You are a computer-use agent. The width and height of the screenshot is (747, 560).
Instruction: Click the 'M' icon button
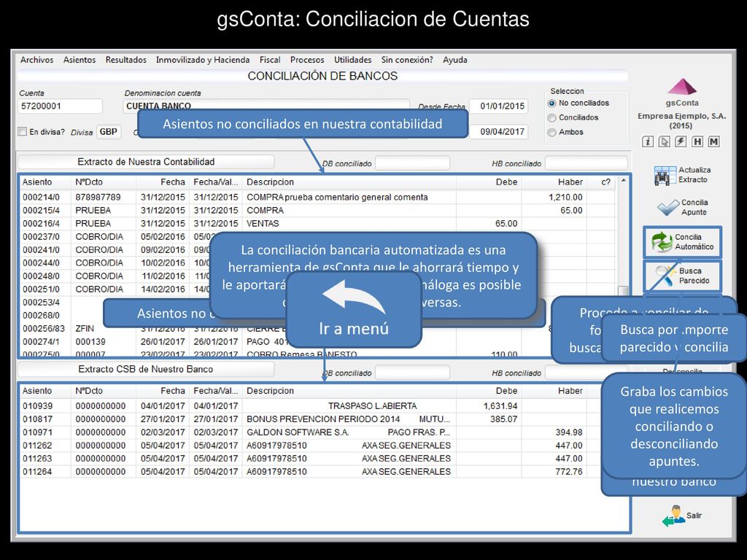tap(713, 141)
